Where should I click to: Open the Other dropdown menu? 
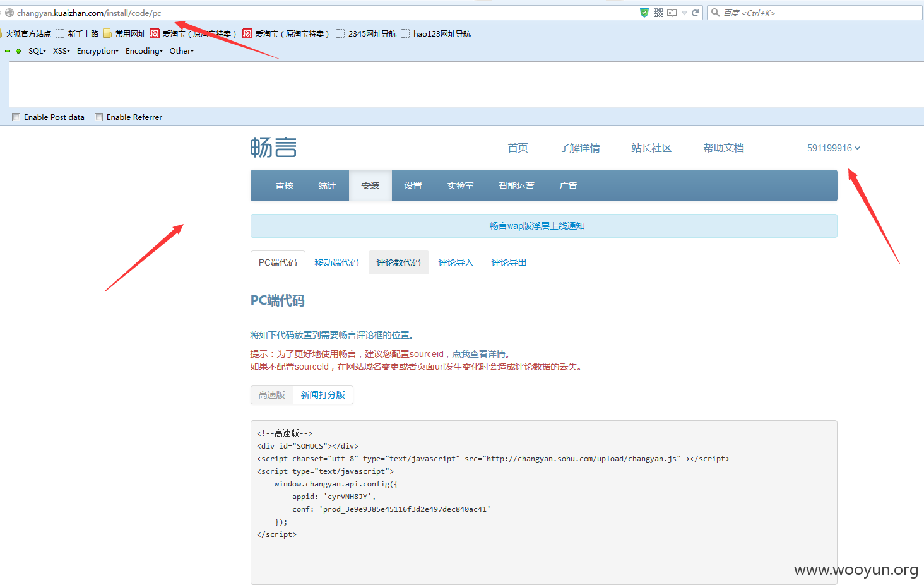click(182, 51)
